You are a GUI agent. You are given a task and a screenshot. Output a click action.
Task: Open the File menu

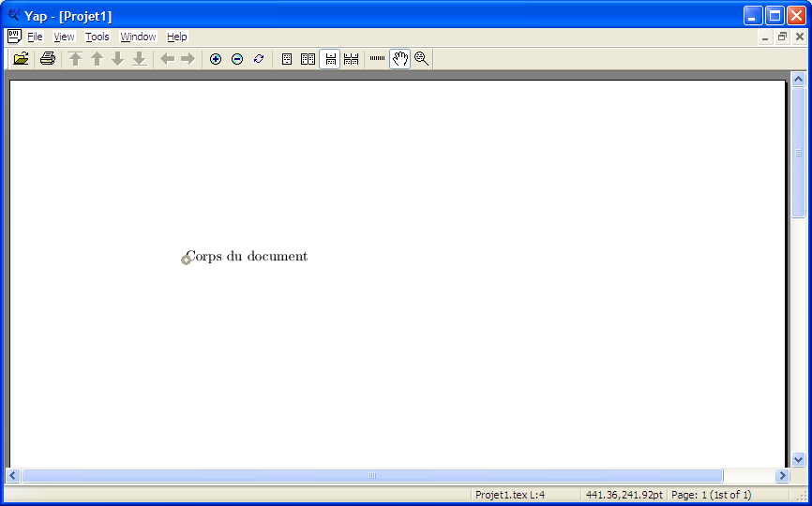(x=35, y=37)
